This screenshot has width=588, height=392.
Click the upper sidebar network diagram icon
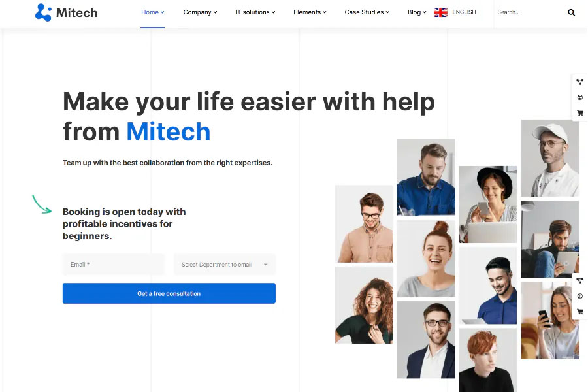(580, 82)
